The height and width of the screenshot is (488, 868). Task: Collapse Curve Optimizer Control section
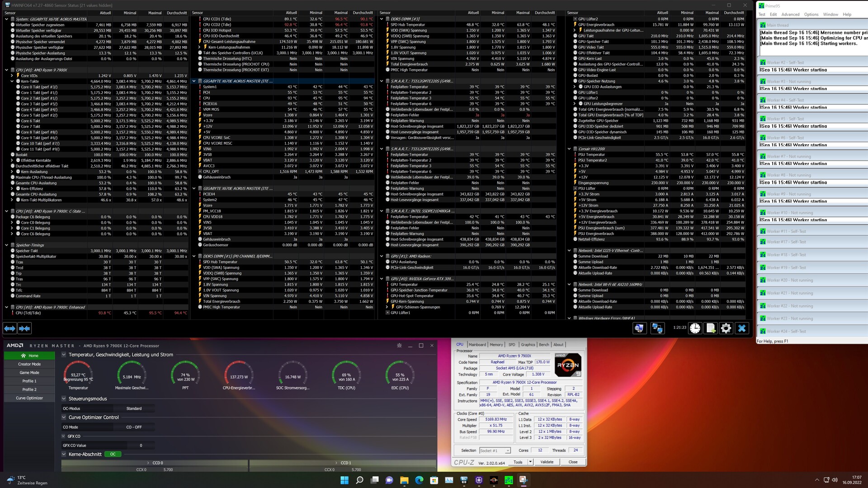pyautogui.click(x=64, y=418)
